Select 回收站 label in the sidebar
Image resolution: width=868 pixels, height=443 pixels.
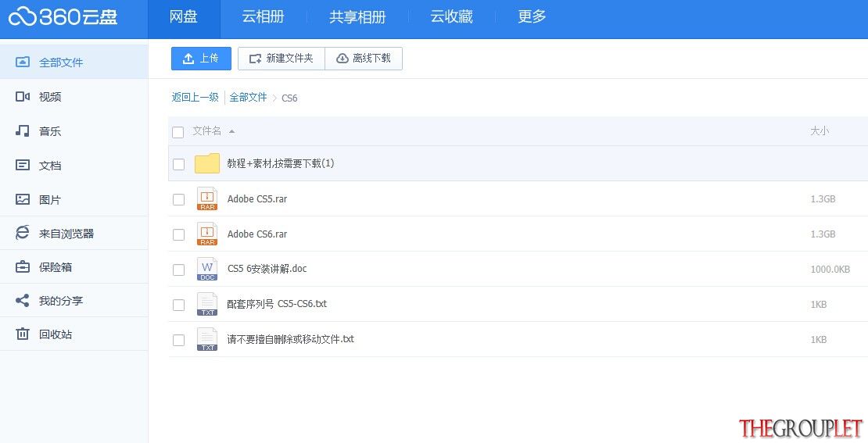(56, 334)
